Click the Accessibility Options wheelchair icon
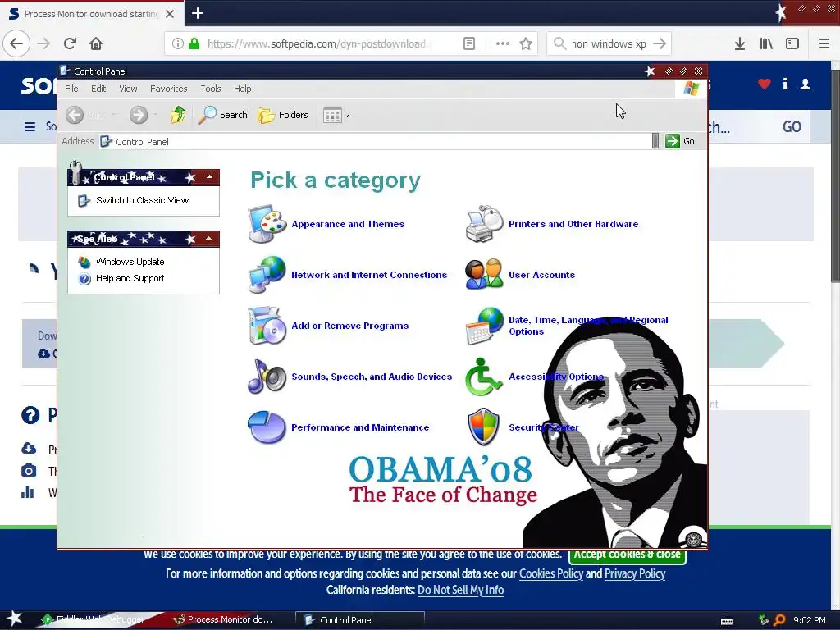 [484, 376]
